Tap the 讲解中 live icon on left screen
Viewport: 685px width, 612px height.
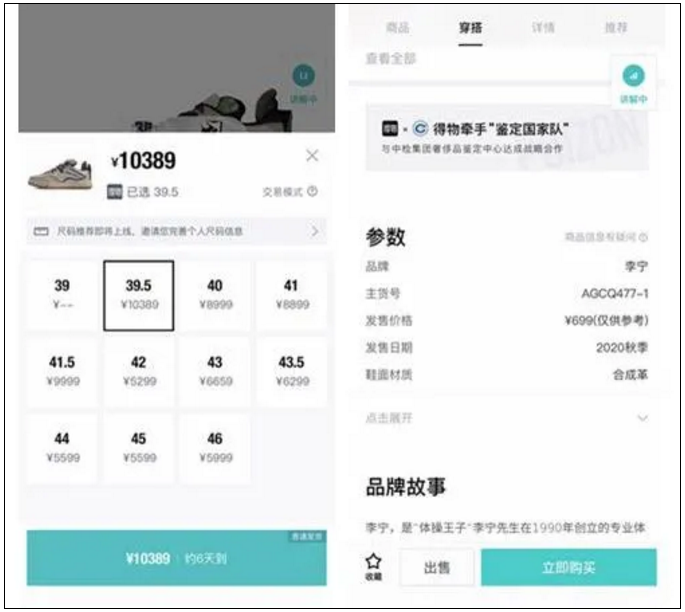pos(304,84)
